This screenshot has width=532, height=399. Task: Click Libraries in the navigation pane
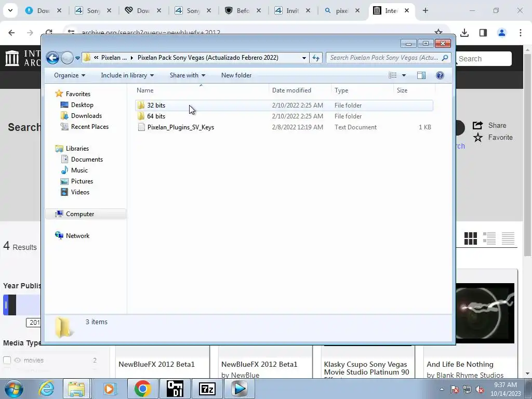77,148
